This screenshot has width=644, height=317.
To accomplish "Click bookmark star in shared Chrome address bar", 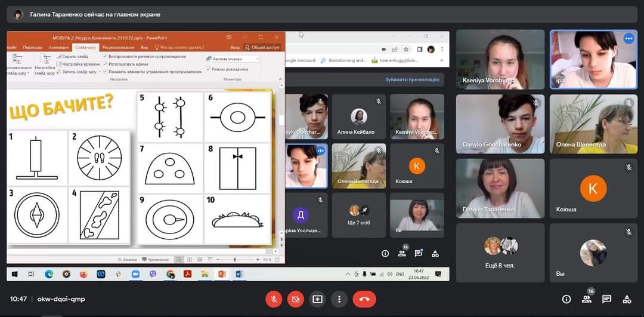I will pyautogui.click(x=406, y=50).
